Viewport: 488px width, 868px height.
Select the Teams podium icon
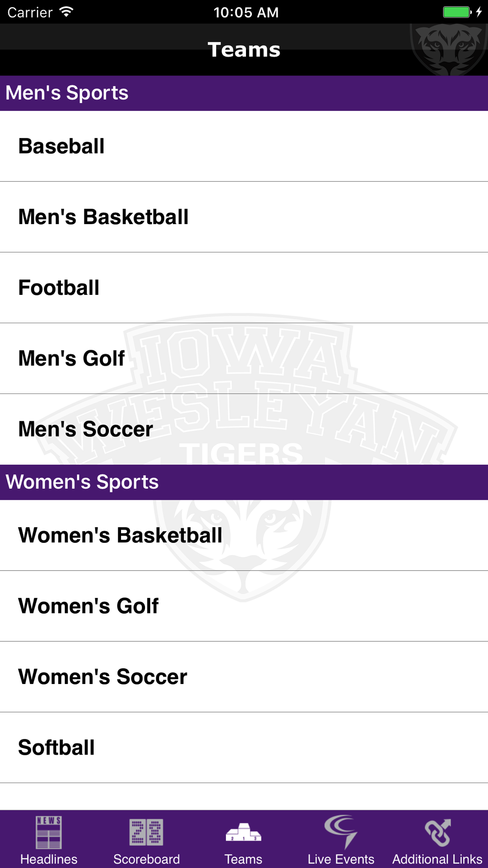244,832
